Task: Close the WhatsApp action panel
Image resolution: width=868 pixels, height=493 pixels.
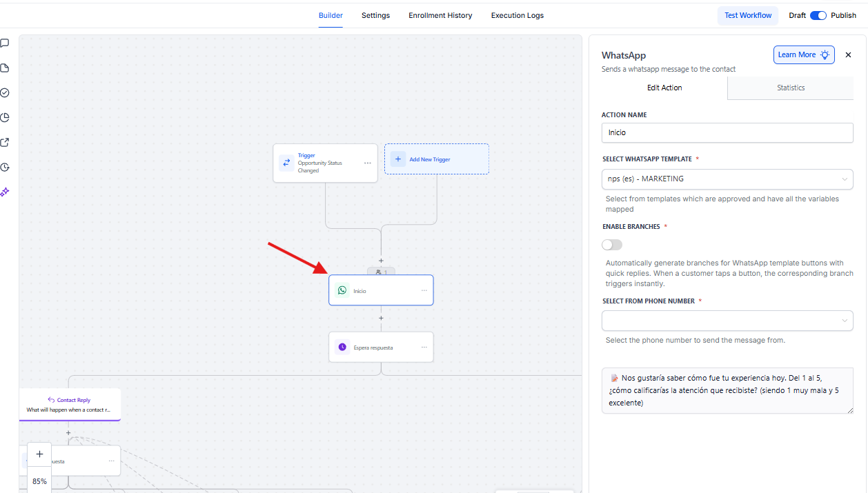Action: click(849, 55)
